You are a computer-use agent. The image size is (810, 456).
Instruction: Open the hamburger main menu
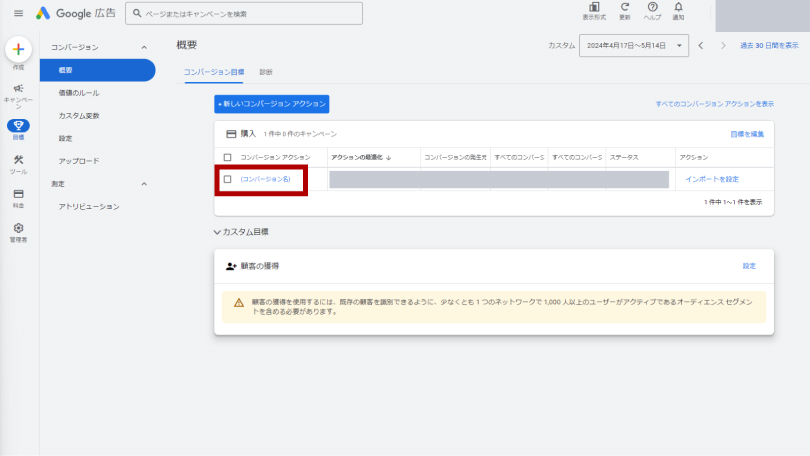tap(18, 14)
